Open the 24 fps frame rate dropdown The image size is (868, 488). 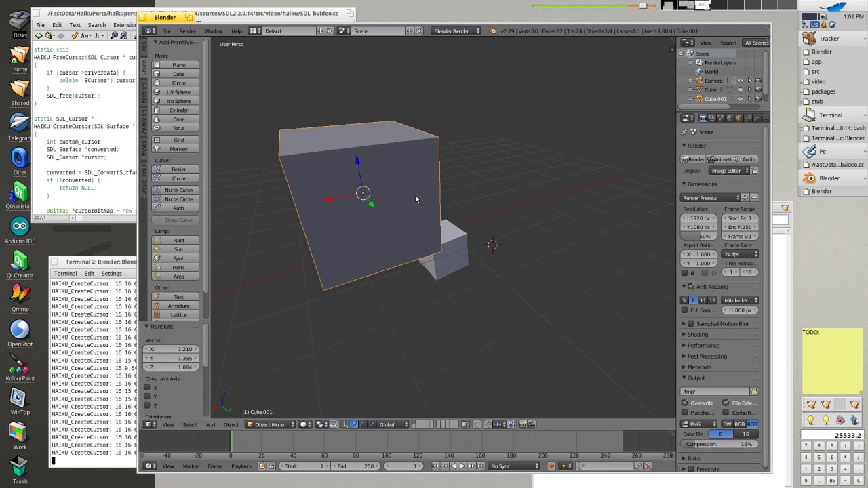pyautogui.click(x=740, y=254)
